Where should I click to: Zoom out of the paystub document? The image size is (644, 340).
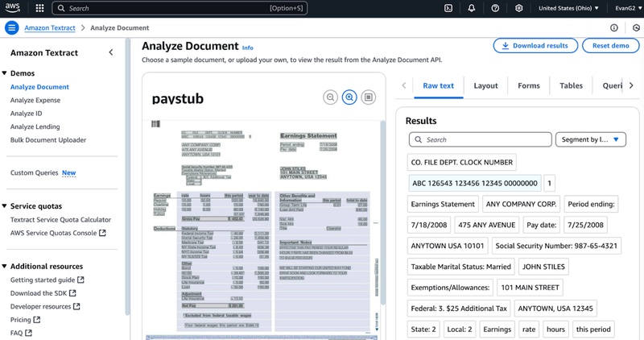click(330, 97)
